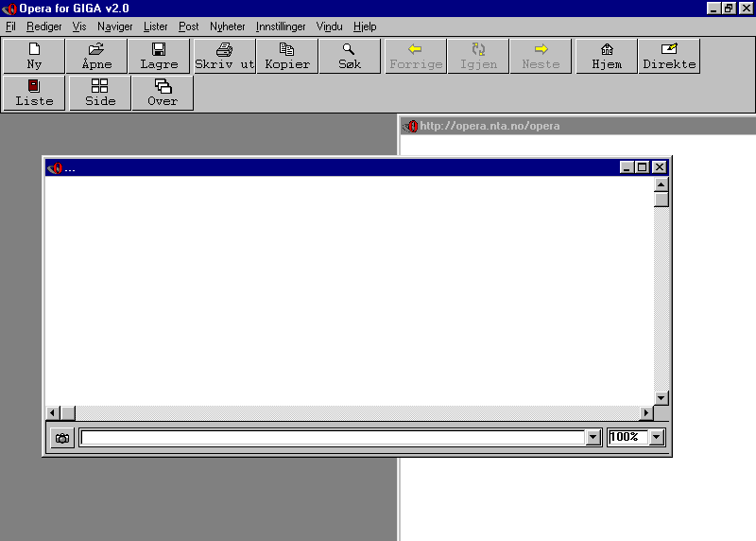Save the page using the Lagre icon
The width and height of the screenshot is (756, 541).
pyautogui.click(x=159, y=57)
